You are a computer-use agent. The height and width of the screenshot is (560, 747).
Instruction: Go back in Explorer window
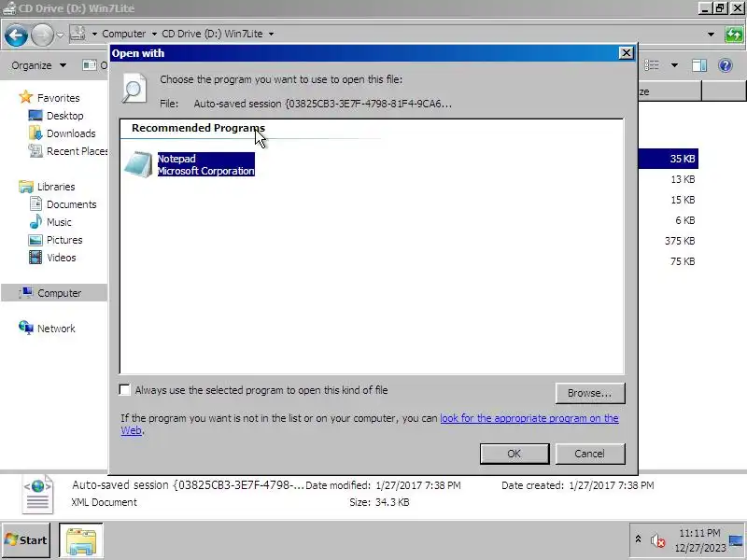point(16,35)
